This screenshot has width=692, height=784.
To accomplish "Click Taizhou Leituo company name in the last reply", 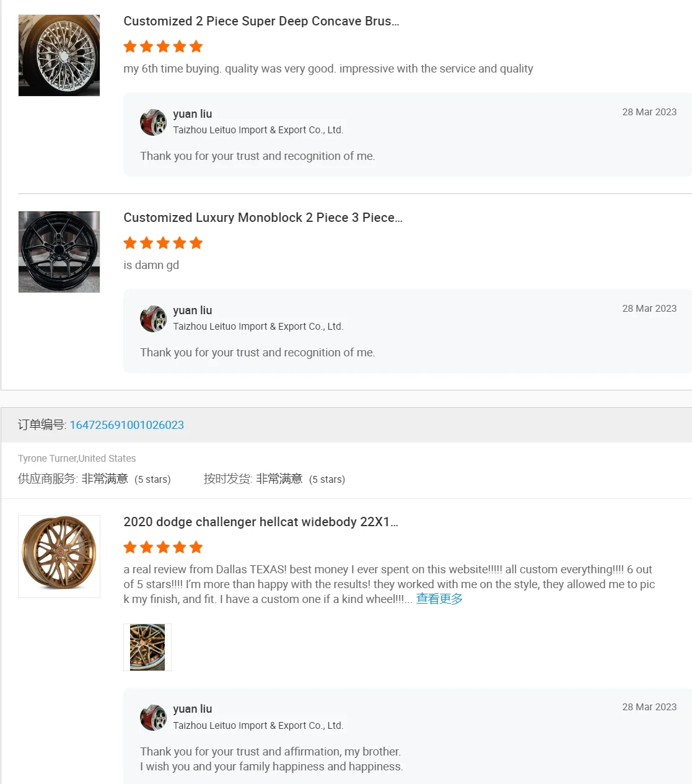I will (x=258, y=726).
